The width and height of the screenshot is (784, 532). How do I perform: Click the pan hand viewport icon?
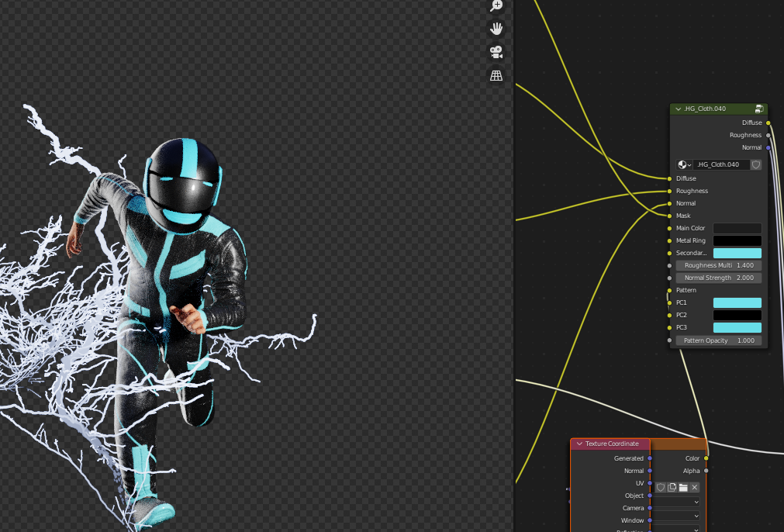point(496,29)
